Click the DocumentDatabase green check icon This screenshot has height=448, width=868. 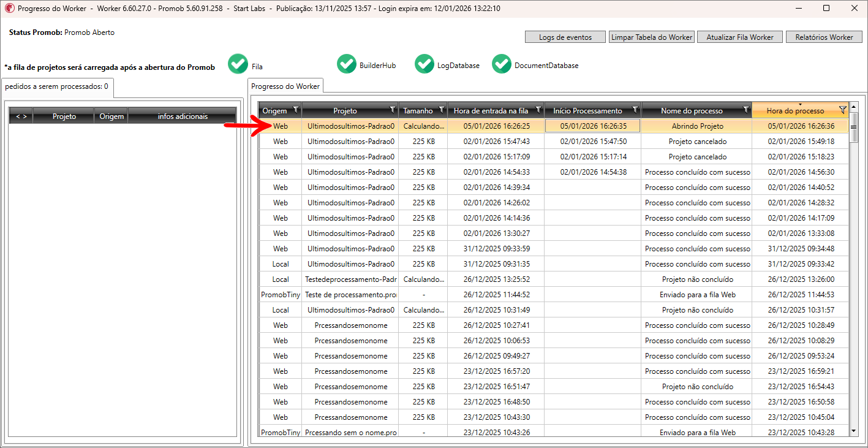[x=501, y=64]
